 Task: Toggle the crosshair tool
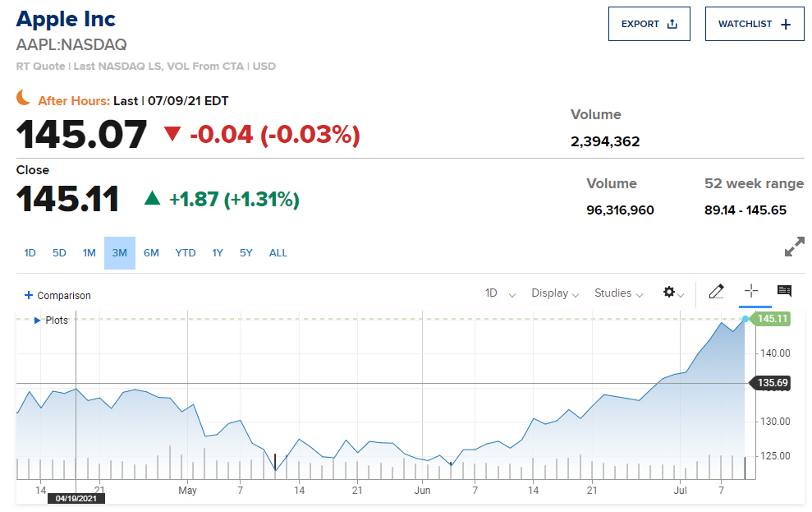[750, 291]
